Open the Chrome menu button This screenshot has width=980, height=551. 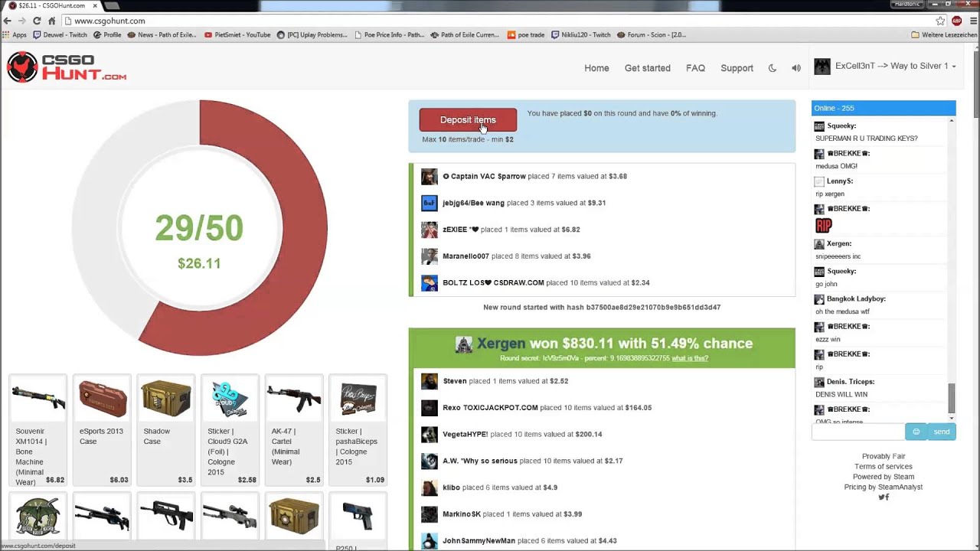(972, 21)
